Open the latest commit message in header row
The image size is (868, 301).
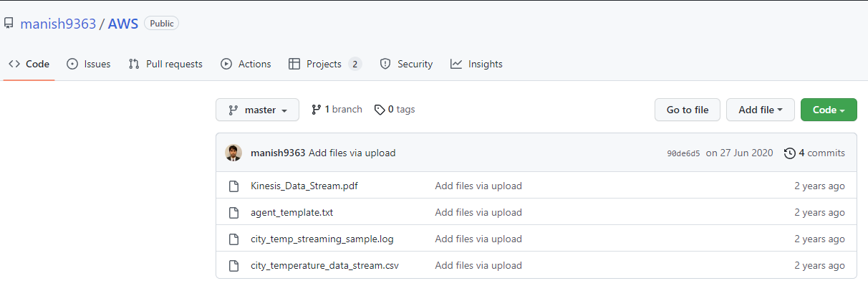[352, 153]
